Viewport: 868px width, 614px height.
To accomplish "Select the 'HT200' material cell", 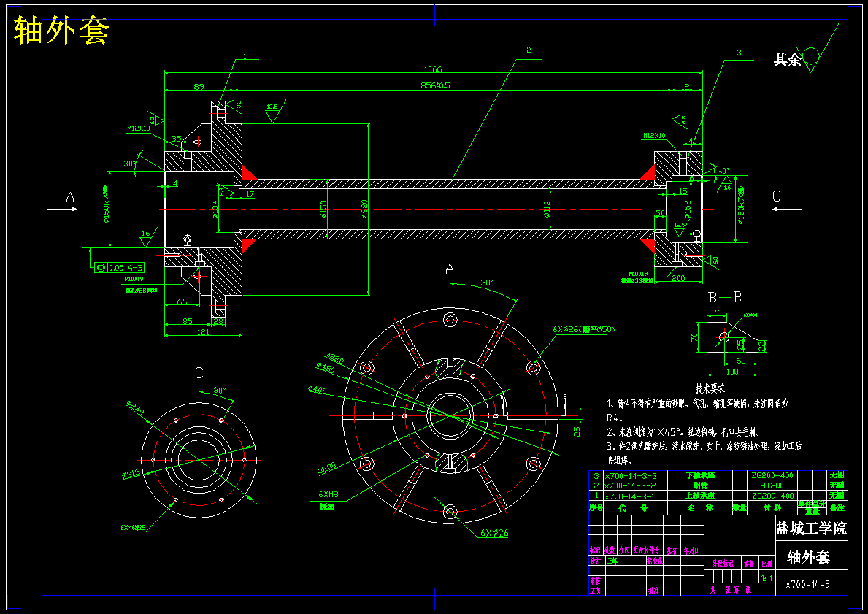I will click(x=772, y=486).
